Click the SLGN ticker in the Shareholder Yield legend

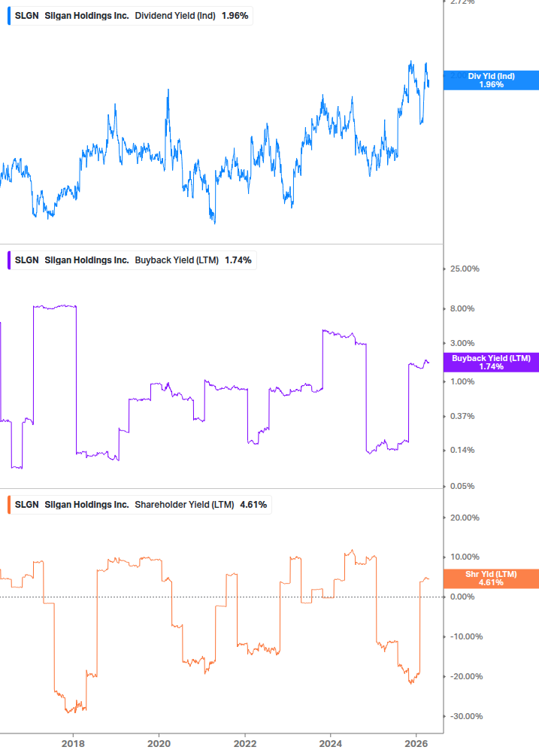(x=26, y=505)
